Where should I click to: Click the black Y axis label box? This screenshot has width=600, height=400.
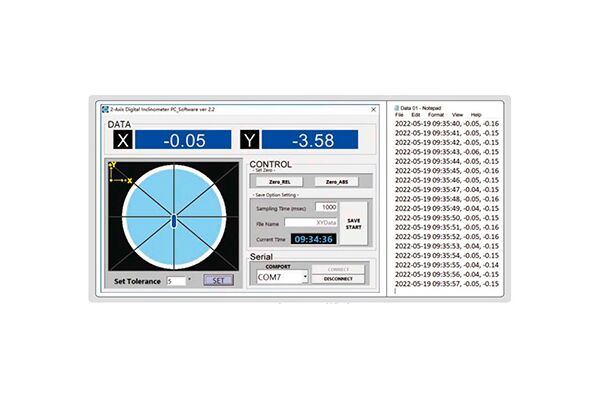click(x=249, y=140)
